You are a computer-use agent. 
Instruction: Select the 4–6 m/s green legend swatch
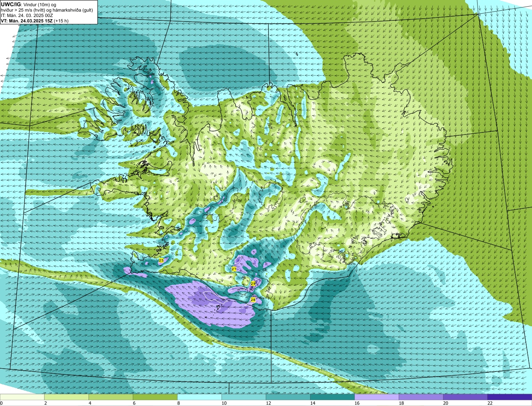tap(111, 397)
